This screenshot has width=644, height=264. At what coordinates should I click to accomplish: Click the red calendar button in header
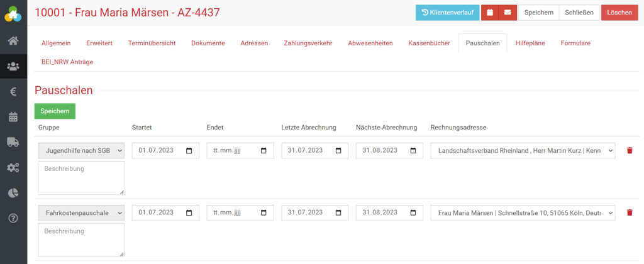(x=490, y=13)
